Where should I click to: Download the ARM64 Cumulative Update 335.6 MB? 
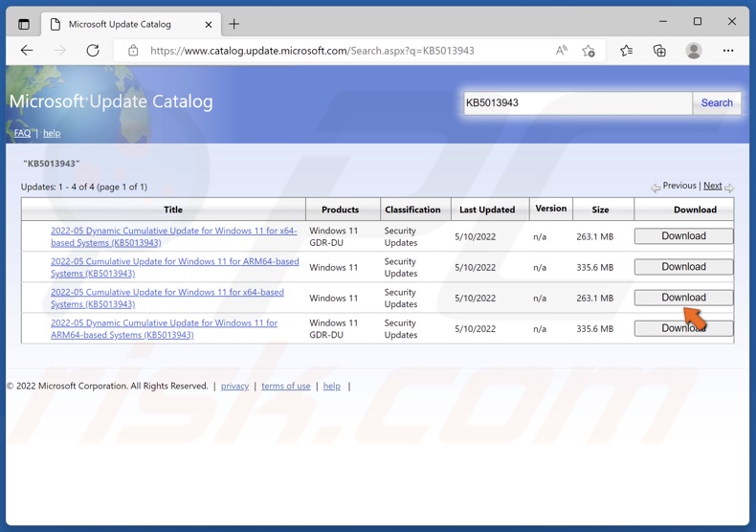[683, 267]
